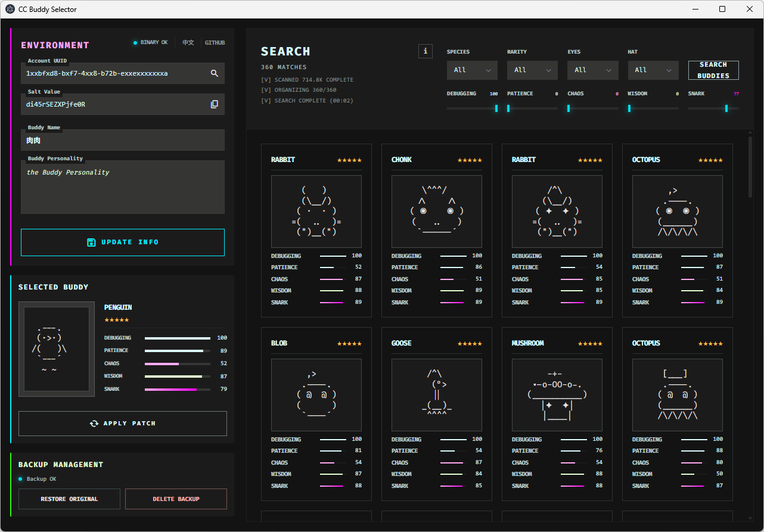Toggle the Backup OK status indicator
The image size is (764, 532).
(x=21, y=478)
